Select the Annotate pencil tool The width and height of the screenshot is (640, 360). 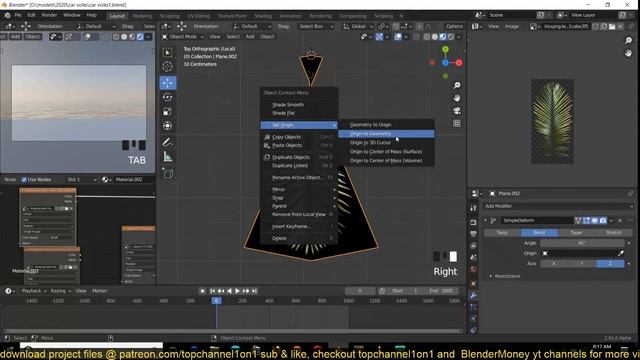pyautogui.click(x=167, y=142)
